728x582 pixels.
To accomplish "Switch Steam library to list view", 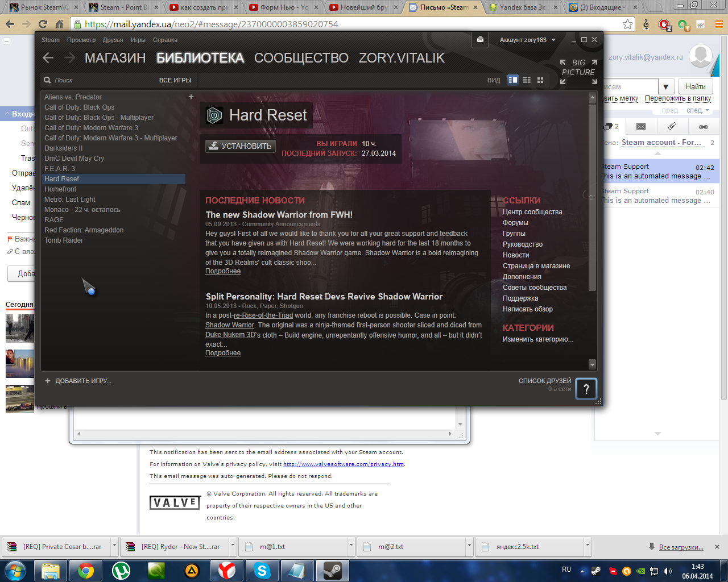I will pyautogui.click(x=527, y=80).
